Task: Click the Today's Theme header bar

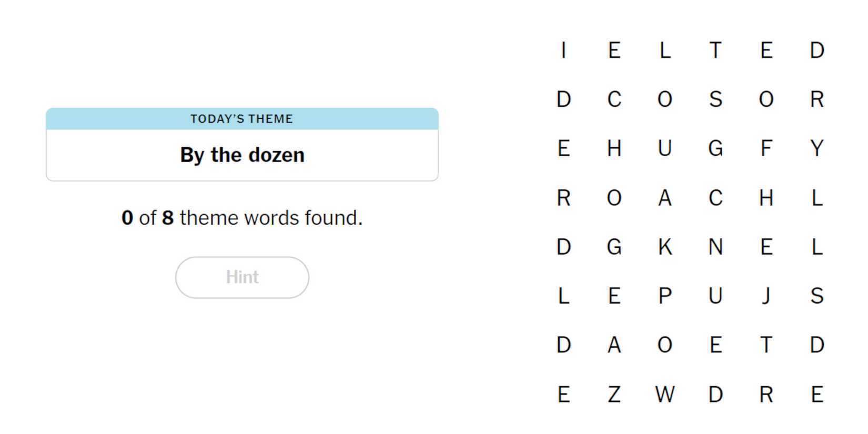Action: (x=242, y=119)
